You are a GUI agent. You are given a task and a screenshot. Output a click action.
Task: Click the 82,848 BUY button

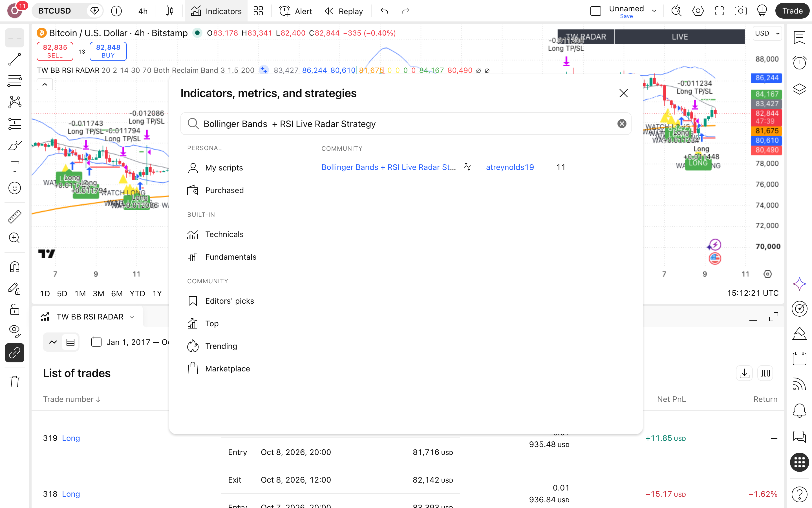tap(108, 51)
